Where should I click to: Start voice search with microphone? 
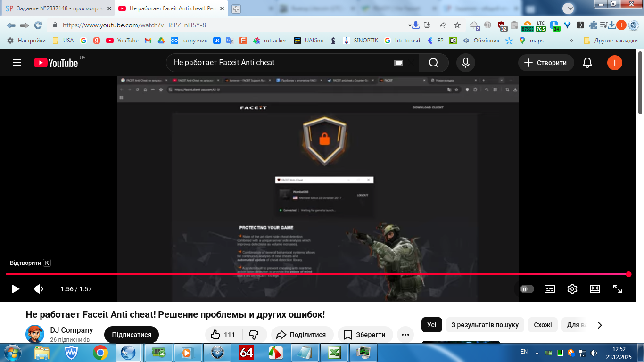[466, 63]
